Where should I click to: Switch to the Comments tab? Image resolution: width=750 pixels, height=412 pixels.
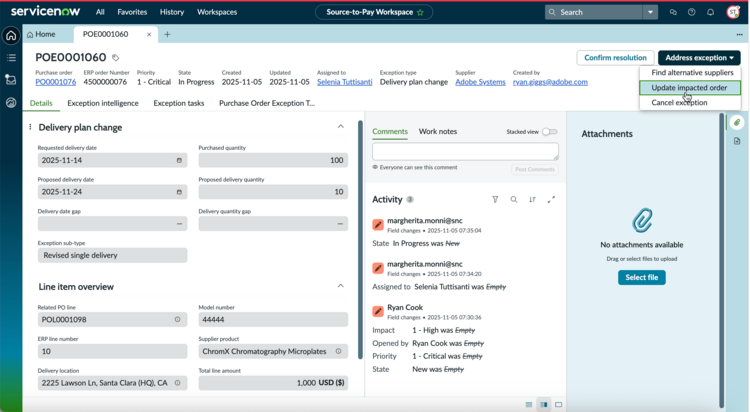[390, 132]
